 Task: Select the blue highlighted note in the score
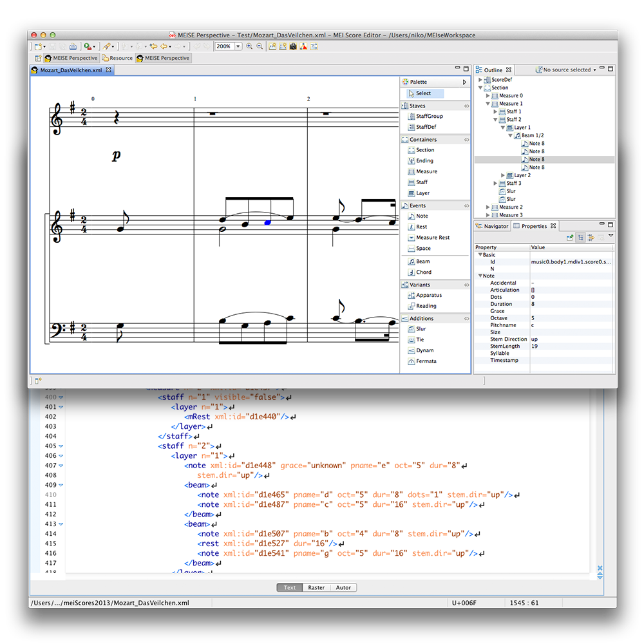pos(268,222)
